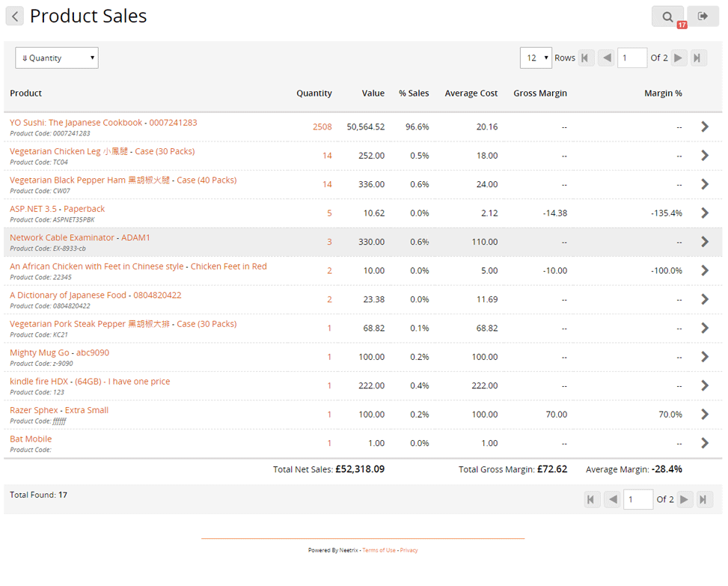Open the Quantity sort dropdown
Image resolution: width=728 pixels, height=586 pixels.
point(57,58)
